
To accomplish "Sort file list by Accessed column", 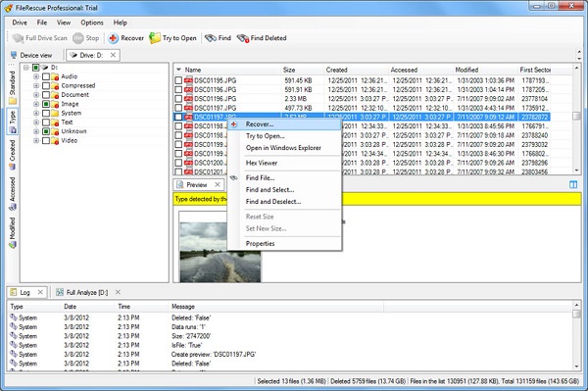I will (420, 70).
